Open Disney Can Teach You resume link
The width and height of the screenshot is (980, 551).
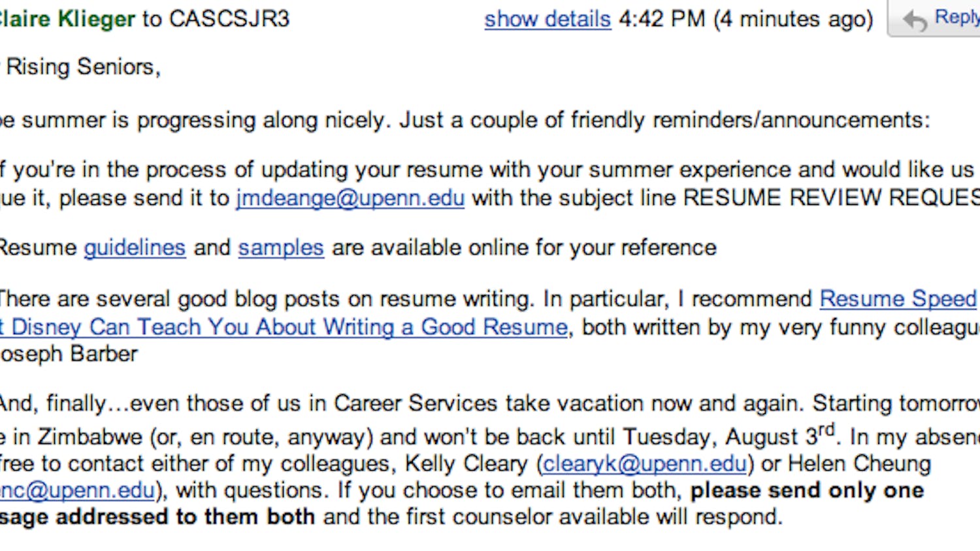pos(285,327)
